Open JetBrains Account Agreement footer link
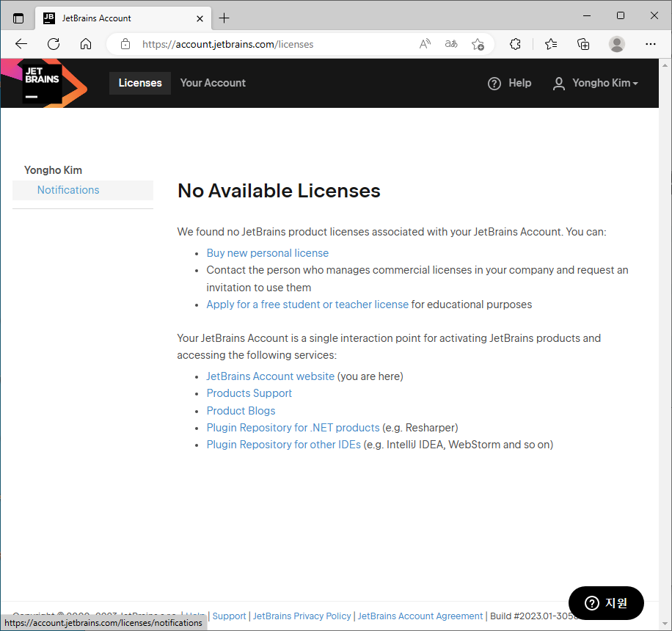The image size is (672, 631). pos(420,616)
